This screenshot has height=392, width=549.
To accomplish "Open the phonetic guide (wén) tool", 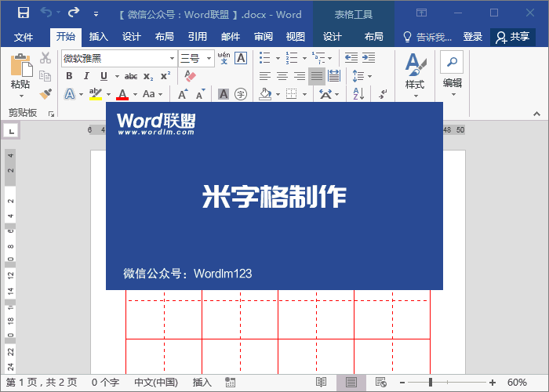I will pos(224,58).
